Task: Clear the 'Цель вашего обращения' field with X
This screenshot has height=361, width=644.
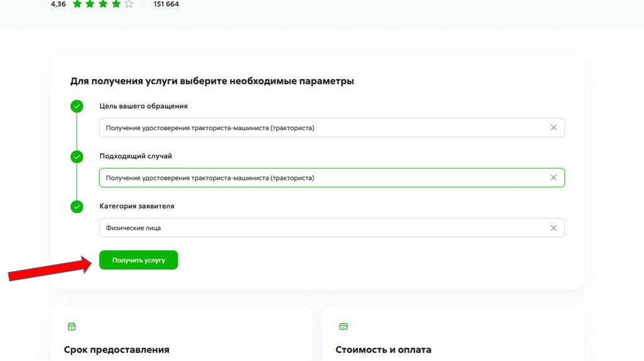Action: pyautogui.click(x=553, y=128)
